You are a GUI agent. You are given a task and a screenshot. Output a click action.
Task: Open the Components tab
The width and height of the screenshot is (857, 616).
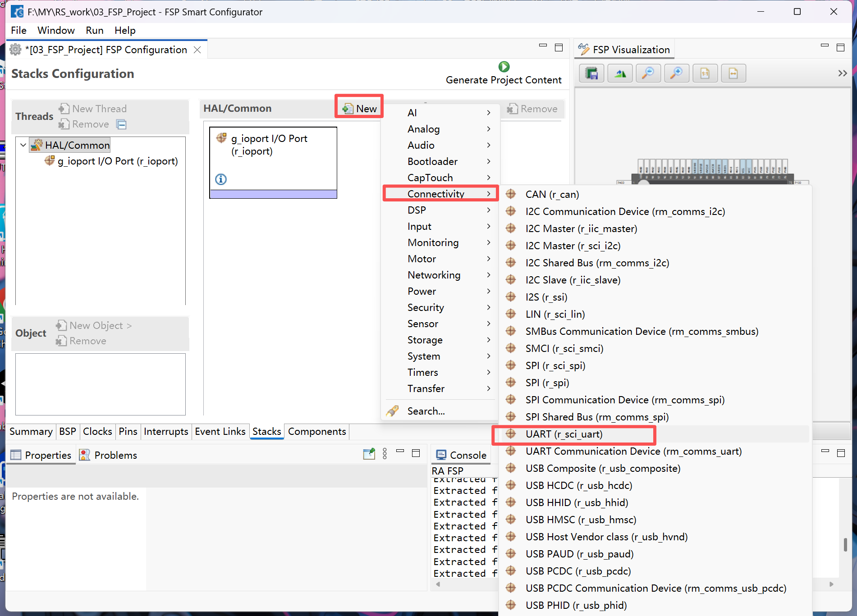(x=317, y=432)
